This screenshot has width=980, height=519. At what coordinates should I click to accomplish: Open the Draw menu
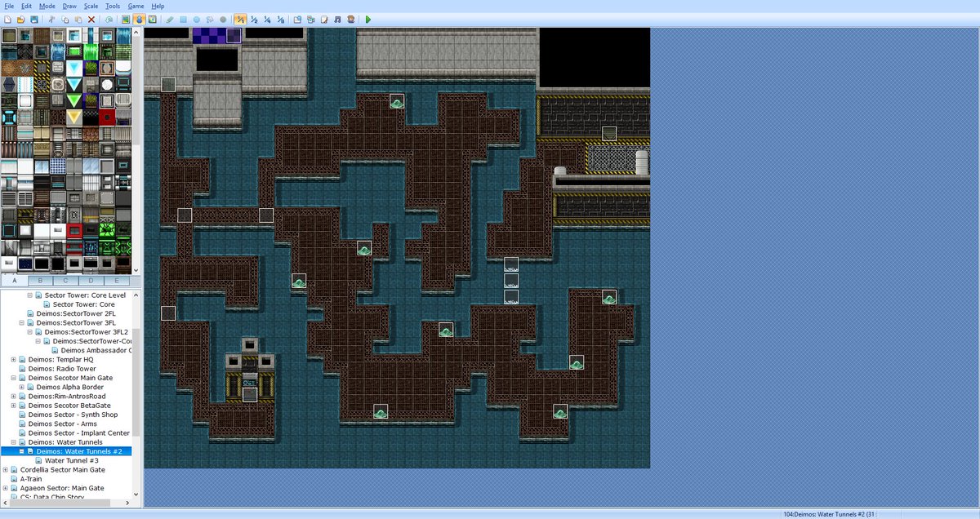coord(69,6)
